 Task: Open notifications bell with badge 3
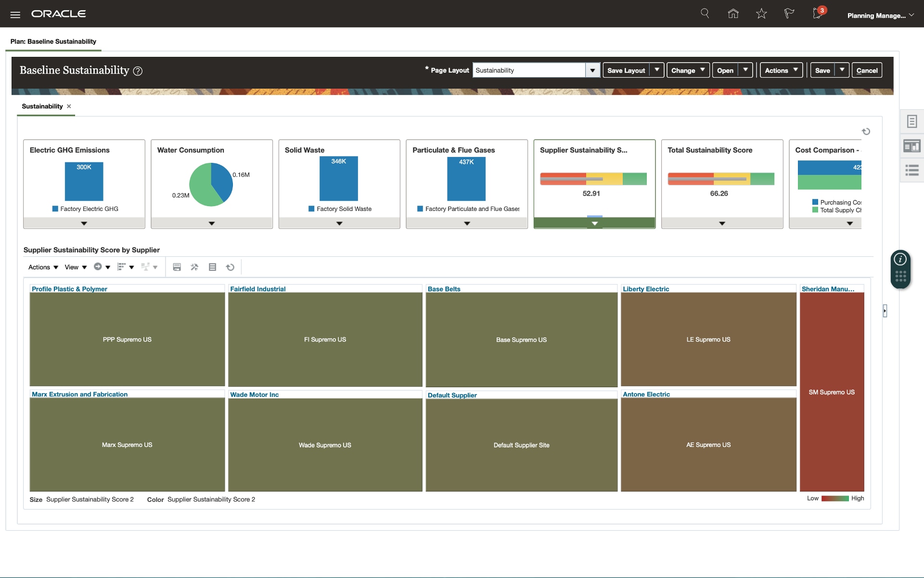click(x=818, y=13)
